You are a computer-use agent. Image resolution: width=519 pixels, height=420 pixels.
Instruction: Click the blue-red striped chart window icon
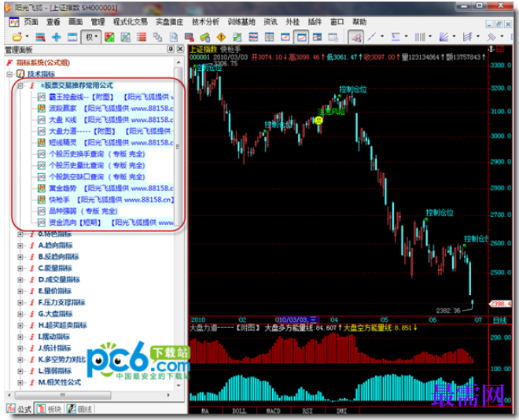[x=253, y=37]
